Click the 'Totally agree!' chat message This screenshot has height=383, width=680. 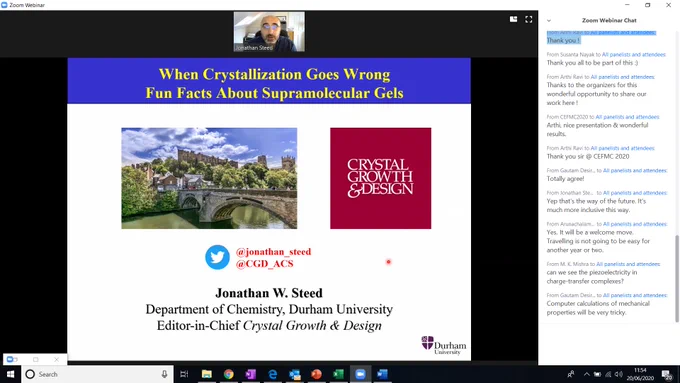pos(565,179)
